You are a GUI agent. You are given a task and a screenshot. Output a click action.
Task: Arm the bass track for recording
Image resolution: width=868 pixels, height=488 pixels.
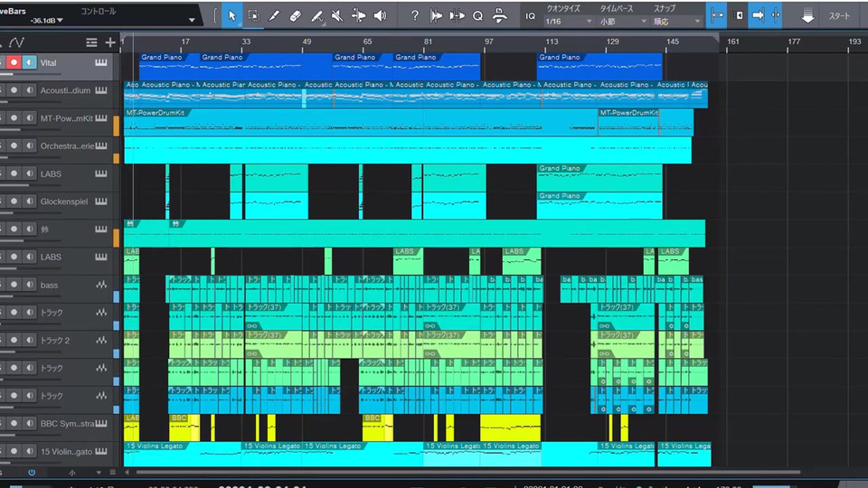click(x=14, y=286)
